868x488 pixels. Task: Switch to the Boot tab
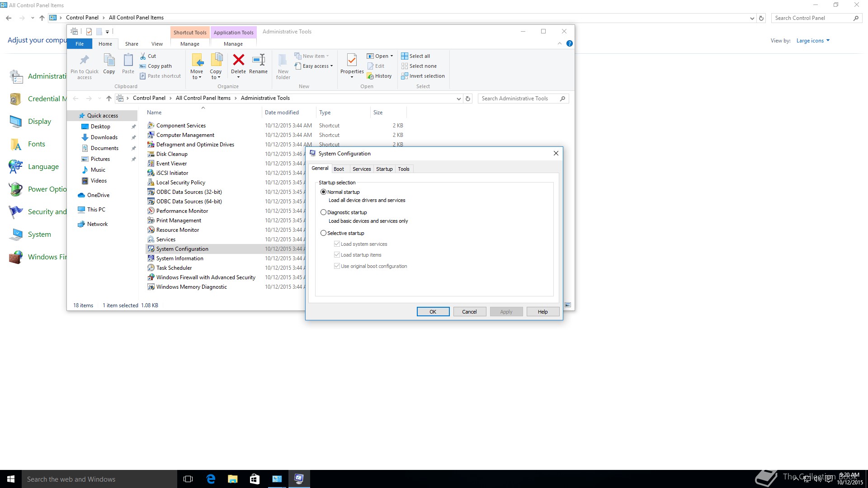339,169
